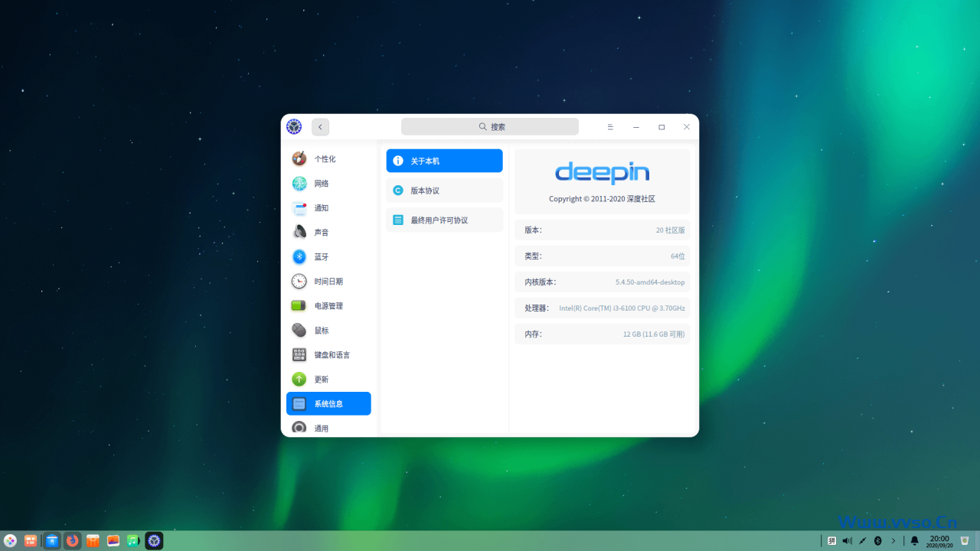Screen dimensions: 980x551
Task: Expand the system tray arrow in the dock
Action: click(x=893, y=541)
